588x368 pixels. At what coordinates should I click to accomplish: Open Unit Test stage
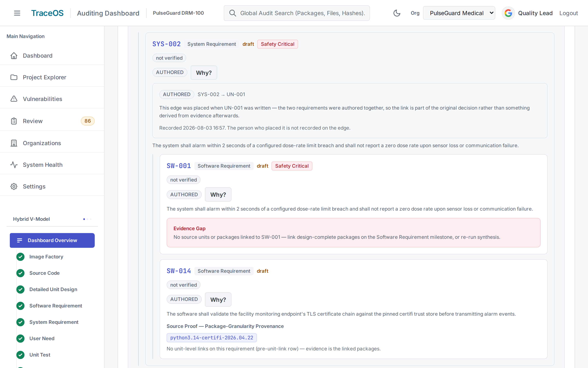[40, 355]
